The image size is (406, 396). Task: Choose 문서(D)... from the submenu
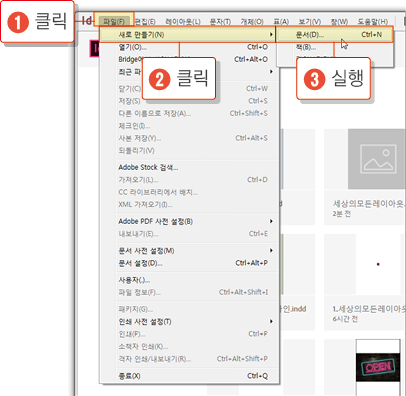(334, 34)
